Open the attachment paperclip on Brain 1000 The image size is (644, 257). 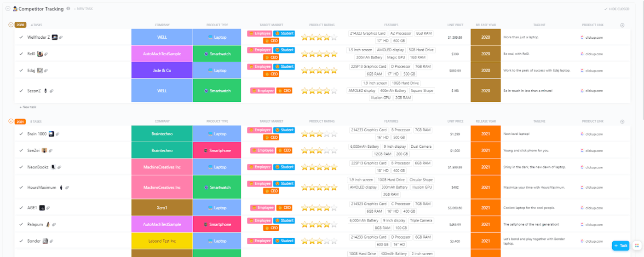[x=57, y=134]
